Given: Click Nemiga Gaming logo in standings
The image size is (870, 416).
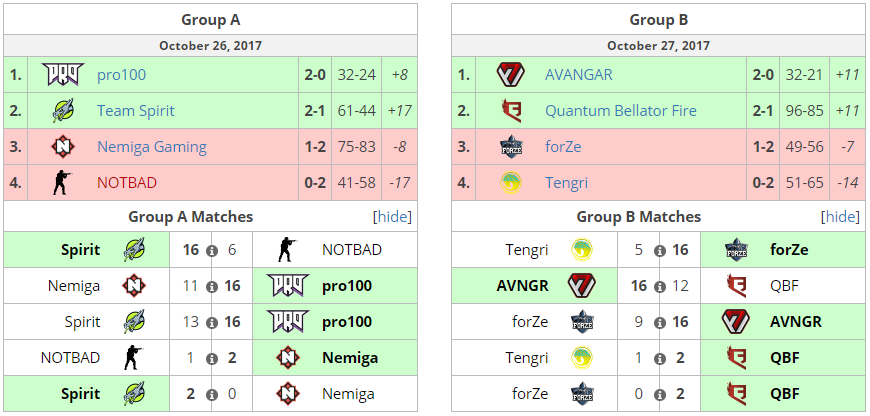Looking at the screenshot, I should pos(63,147).
